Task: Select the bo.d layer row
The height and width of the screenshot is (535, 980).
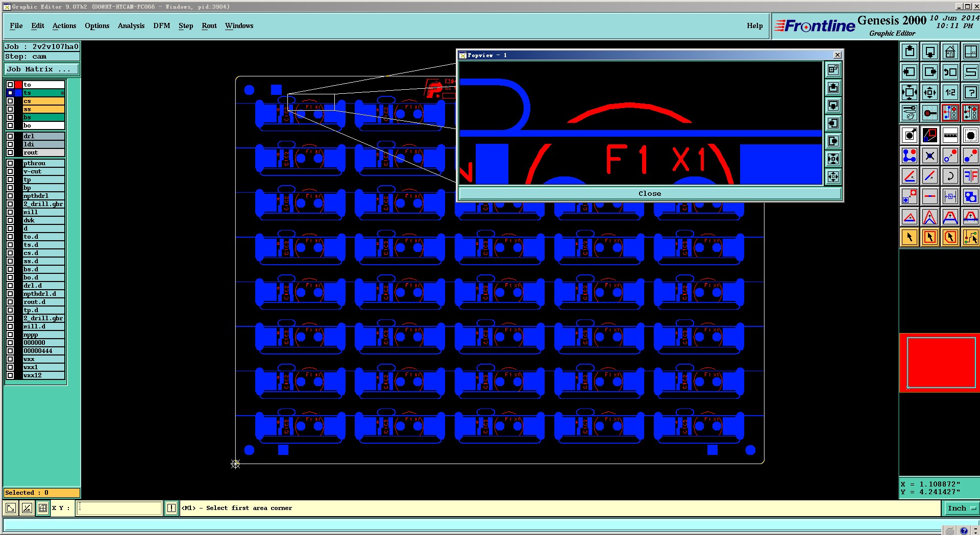Action: pyautogui.click(x=44, y=277)
